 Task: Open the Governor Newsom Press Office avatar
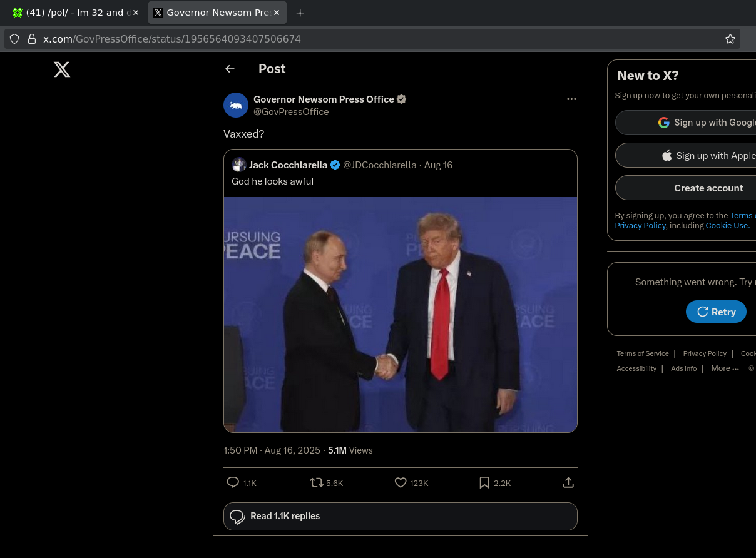tap(236, 105)
